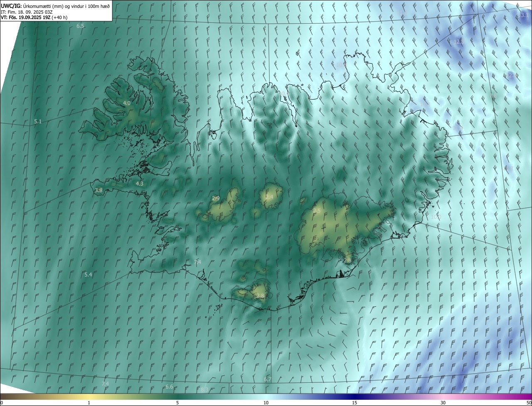The image size is (532, 406).
Task: Click the '6.5' value label on the map
Action: coord(80,26)
